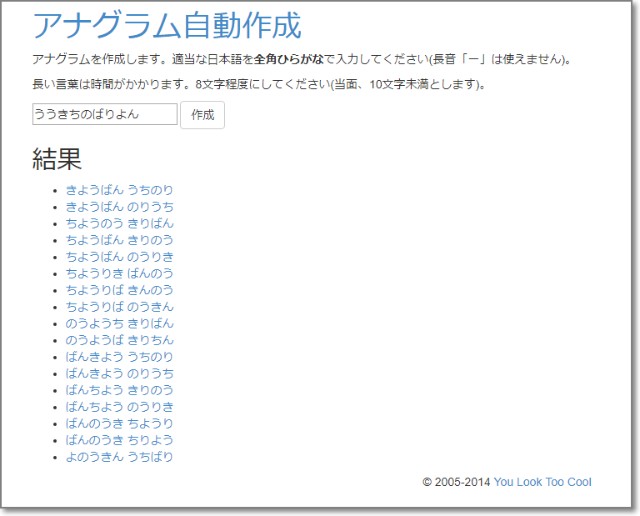Open the ちようりば のうきん link
Screen dimensions: 640x516
coord(119,307)
